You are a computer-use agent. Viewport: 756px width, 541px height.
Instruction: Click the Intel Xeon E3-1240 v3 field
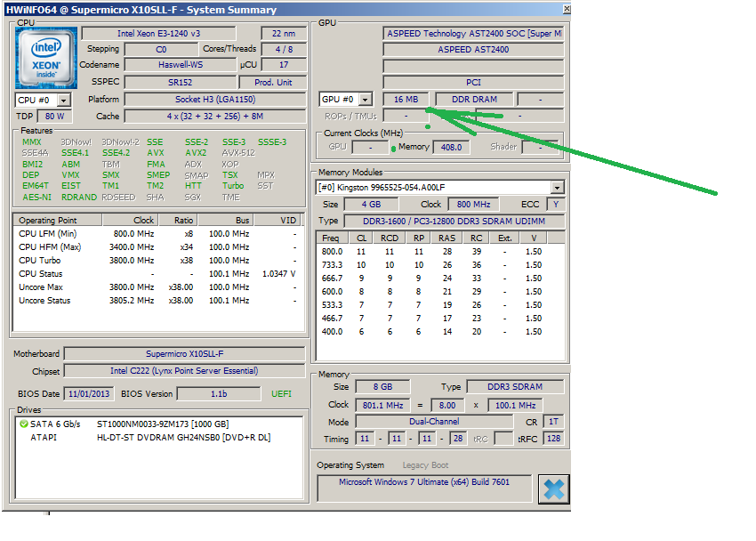pos(158,33)
